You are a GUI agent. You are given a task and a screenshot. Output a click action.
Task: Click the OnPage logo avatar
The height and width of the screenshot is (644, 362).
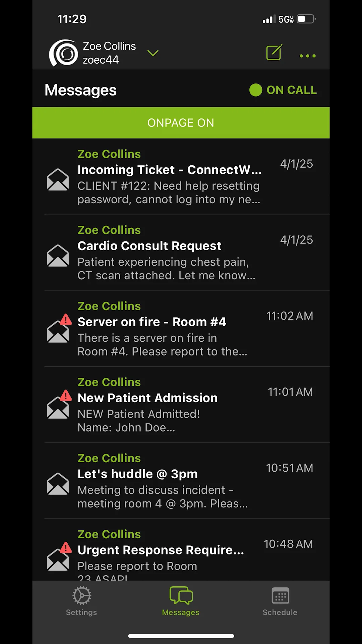tap(64, 53)
